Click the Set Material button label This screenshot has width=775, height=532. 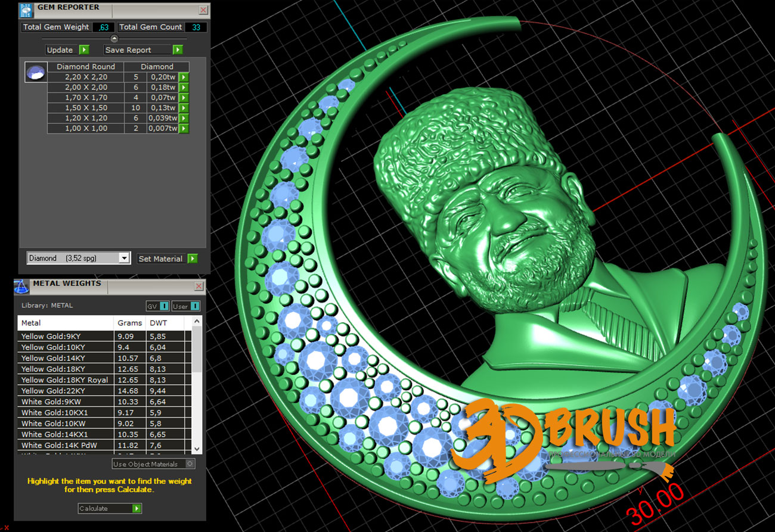click(x=162, y=259)
